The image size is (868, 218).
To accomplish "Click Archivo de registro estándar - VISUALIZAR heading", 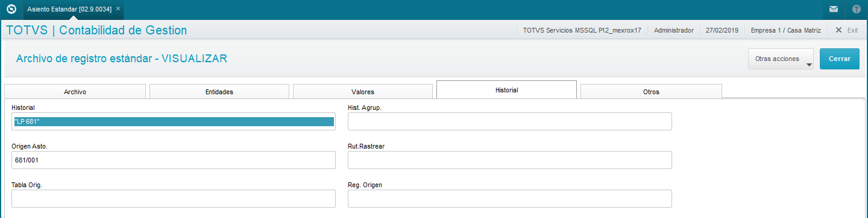I will tap(122, 59).
